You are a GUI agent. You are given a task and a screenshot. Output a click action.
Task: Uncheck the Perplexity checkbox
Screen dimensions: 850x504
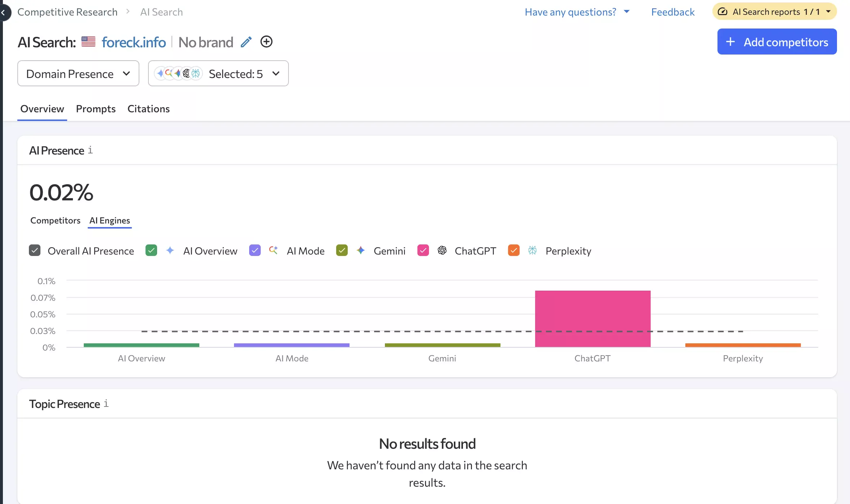tap(514, 251)
